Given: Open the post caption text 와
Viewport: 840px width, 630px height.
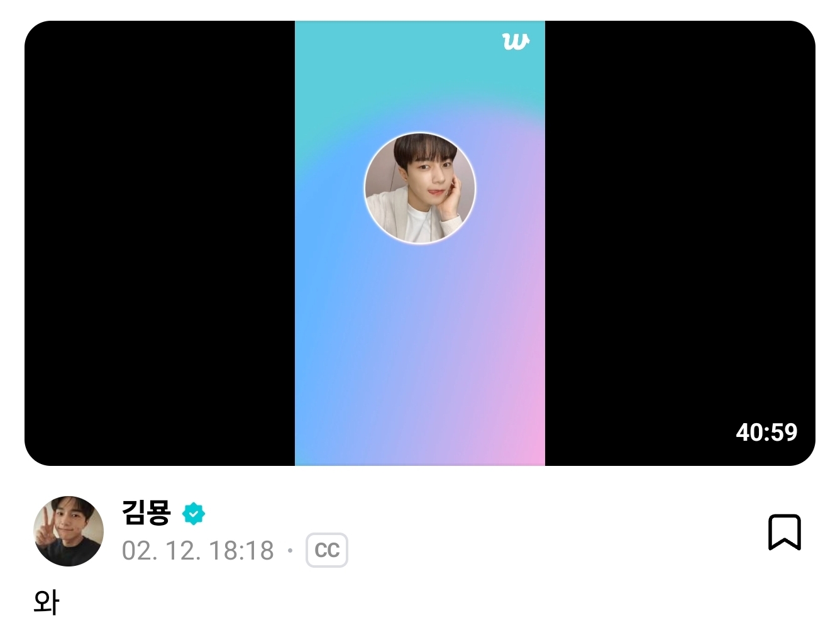Looking at the screenshot, I should (x=47, y=602).
